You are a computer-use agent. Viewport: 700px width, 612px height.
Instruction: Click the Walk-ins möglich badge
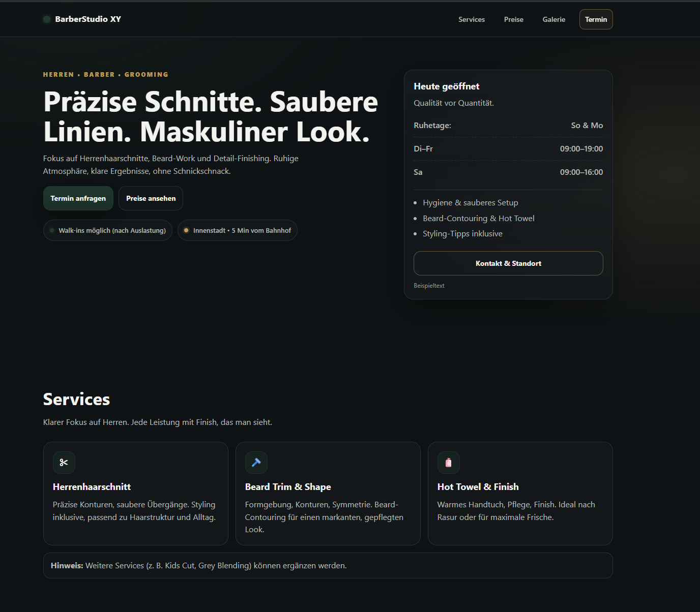(x=107, y=230)
